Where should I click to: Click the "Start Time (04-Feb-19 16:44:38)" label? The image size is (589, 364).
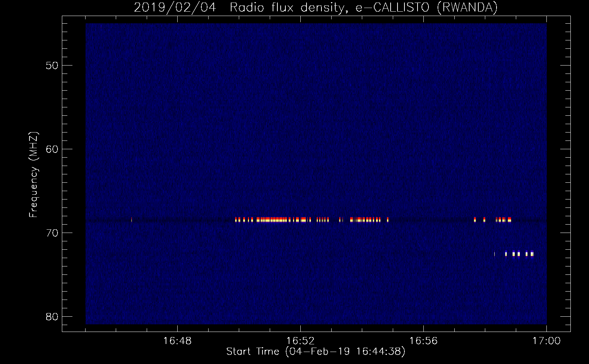(x=316, y=352)
